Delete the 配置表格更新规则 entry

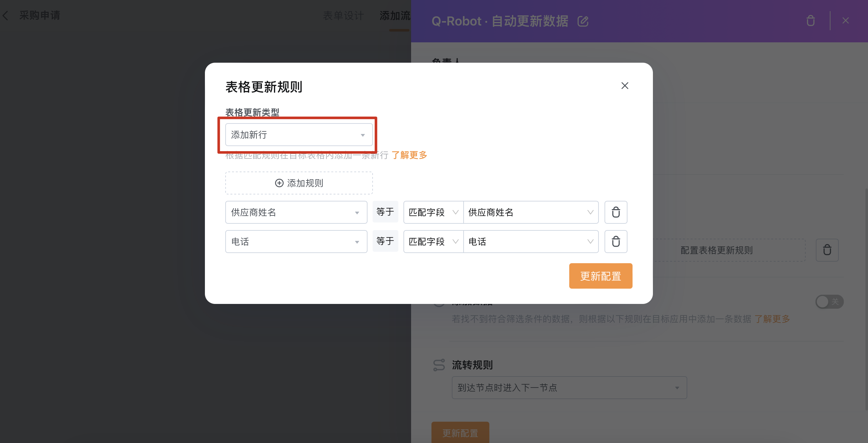(827, 250)
